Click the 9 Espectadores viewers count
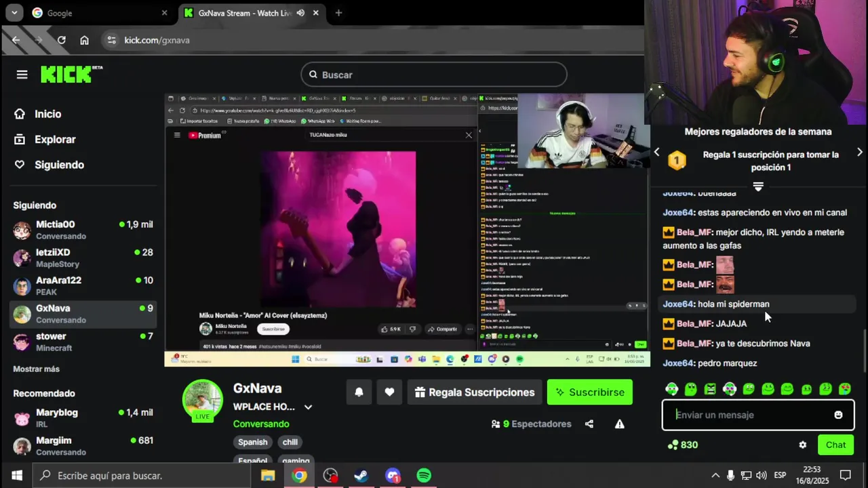Viewport: 868px width, 488px height. coord(531,424)
